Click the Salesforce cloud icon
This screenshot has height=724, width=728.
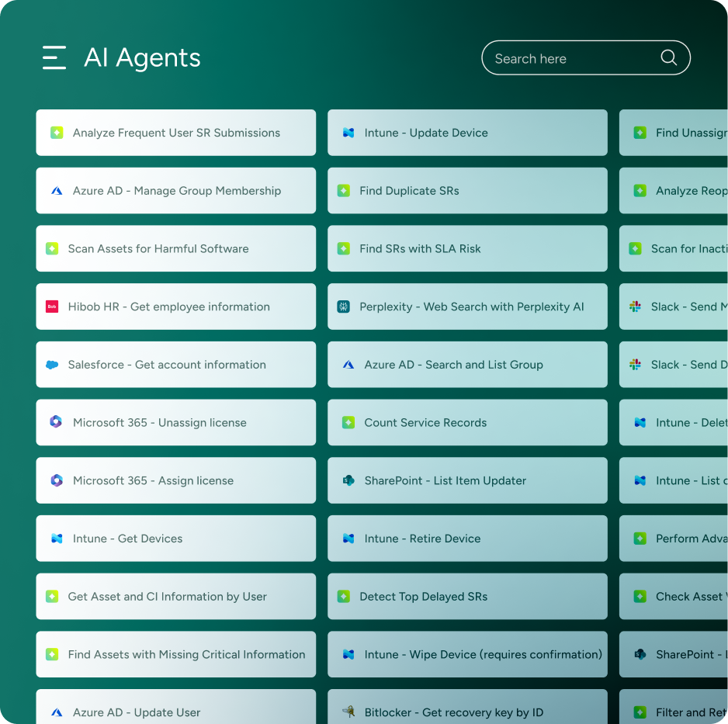52,365
